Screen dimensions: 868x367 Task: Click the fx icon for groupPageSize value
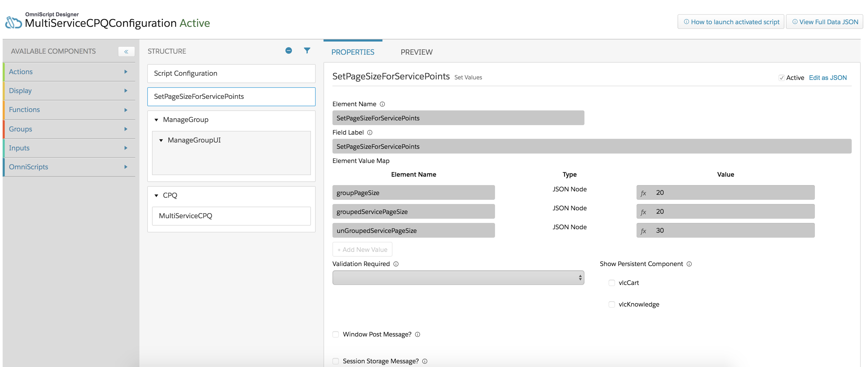(643, 193)
